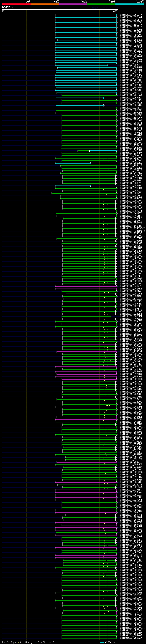
Task: Select label UniRef100_Q58A18
Action: point(131,40)
